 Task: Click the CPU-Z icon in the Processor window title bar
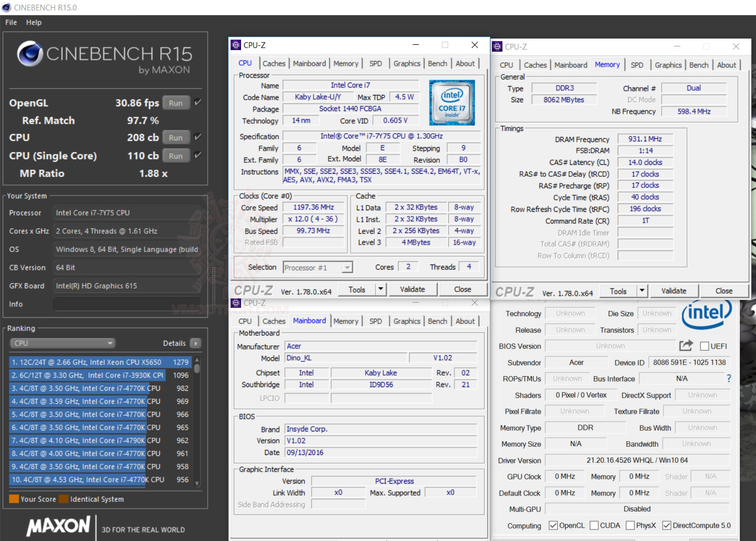point(236,45)
